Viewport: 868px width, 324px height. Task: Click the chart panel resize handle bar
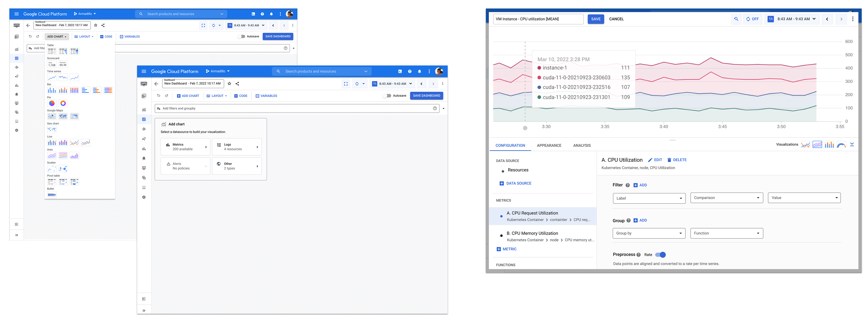672,140
